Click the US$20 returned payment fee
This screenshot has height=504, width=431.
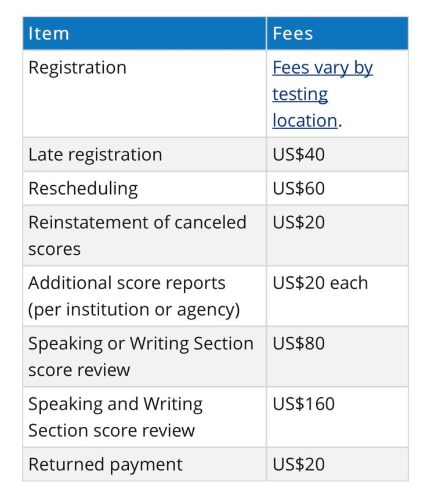[299, 464]
